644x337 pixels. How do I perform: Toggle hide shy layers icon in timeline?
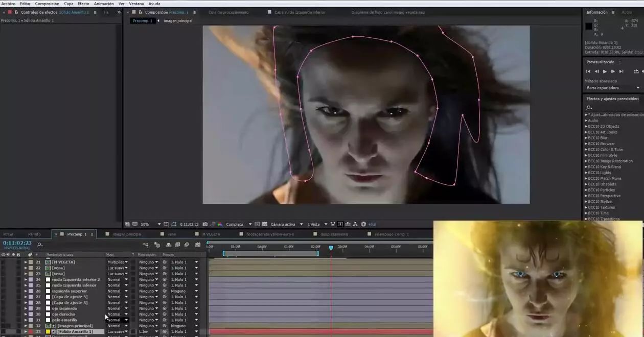pos(168,245)
